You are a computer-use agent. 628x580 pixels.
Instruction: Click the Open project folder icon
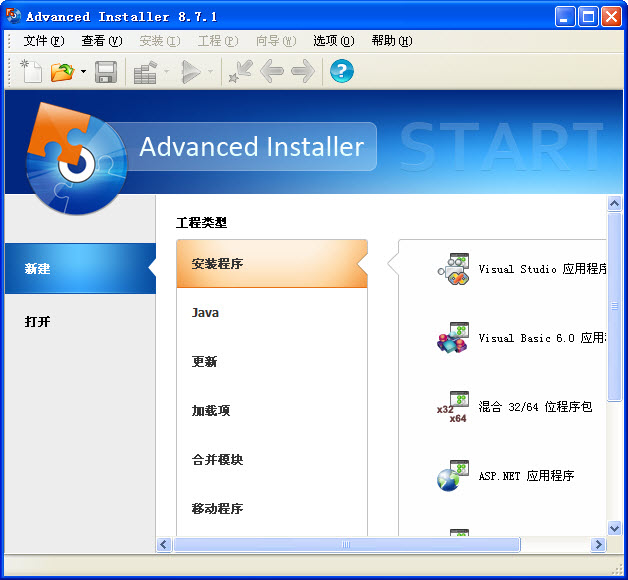click(62, 71)
